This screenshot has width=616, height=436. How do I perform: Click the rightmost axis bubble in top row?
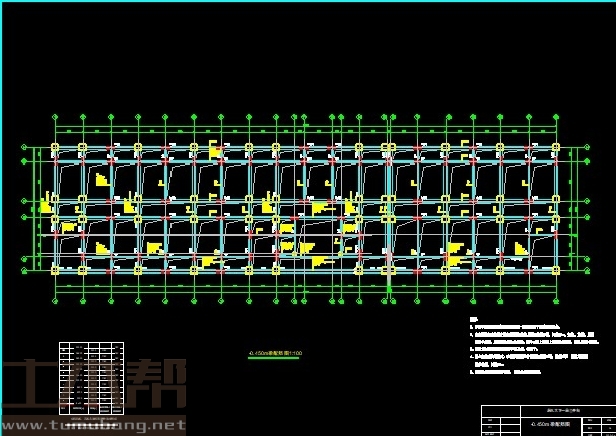point(555,117)
